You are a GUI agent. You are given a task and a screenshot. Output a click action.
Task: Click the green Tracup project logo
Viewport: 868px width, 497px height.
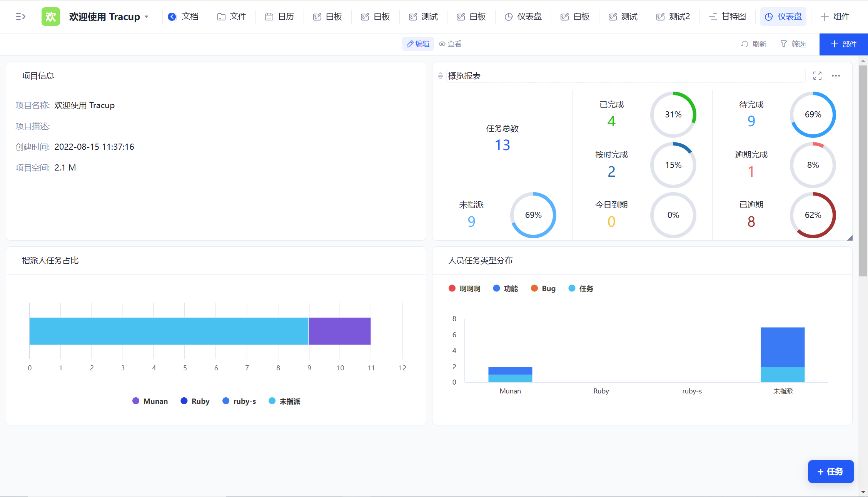(x=50, y=17)
